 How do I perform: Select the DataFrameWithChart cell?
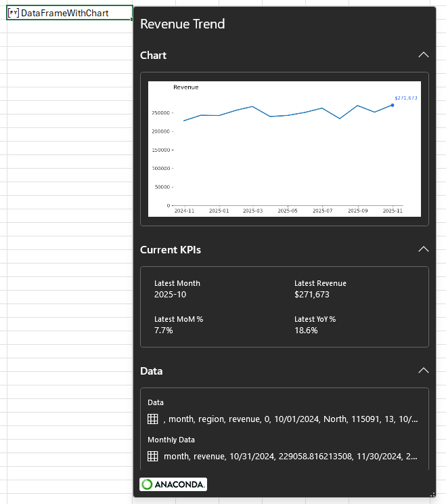[x=68, y=13]
